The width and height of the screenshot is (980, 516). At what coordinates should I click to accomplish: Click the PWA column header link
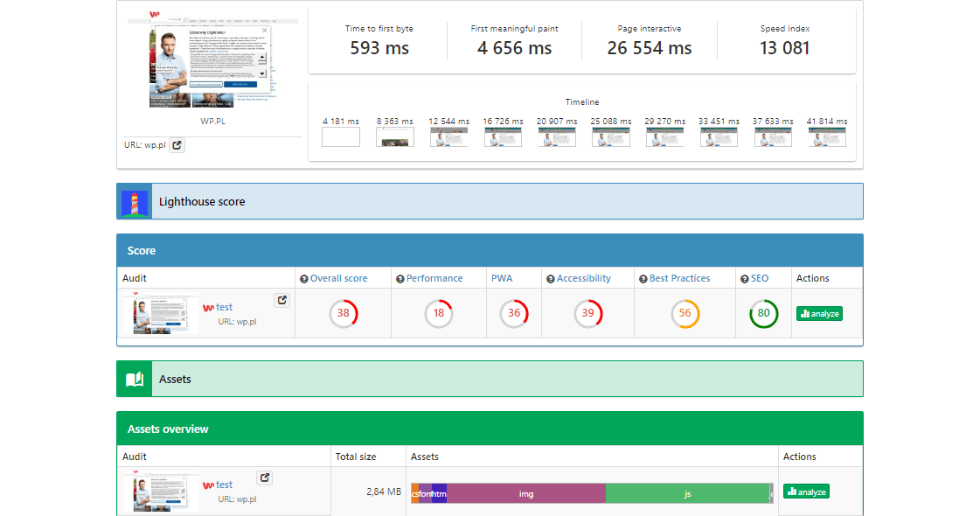[x=502, y=278]
